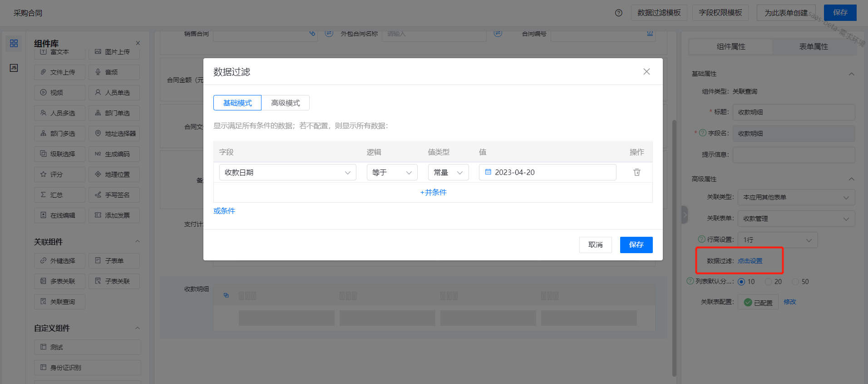This screenshot has width=868, height=384.
Task: Select the component grid icon in left sidebar
Action: 14,43
